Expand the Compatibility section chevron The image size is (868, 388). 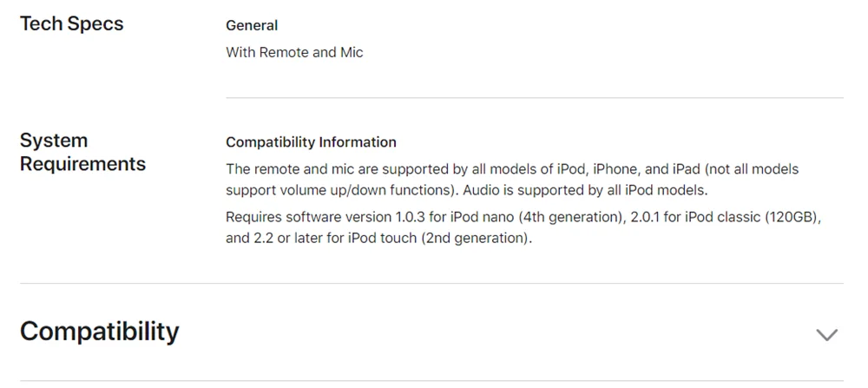click(x=826, y=334)
